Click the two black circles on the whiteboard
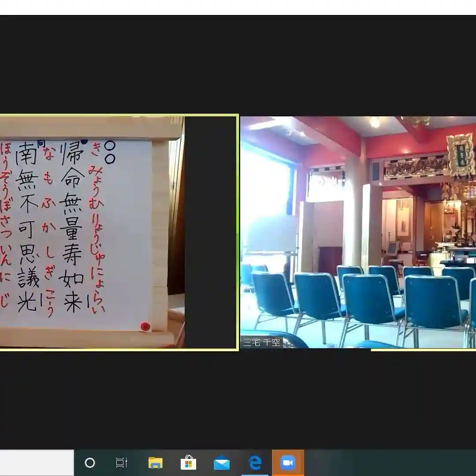476x476 pixels. [x=110, y=152]
